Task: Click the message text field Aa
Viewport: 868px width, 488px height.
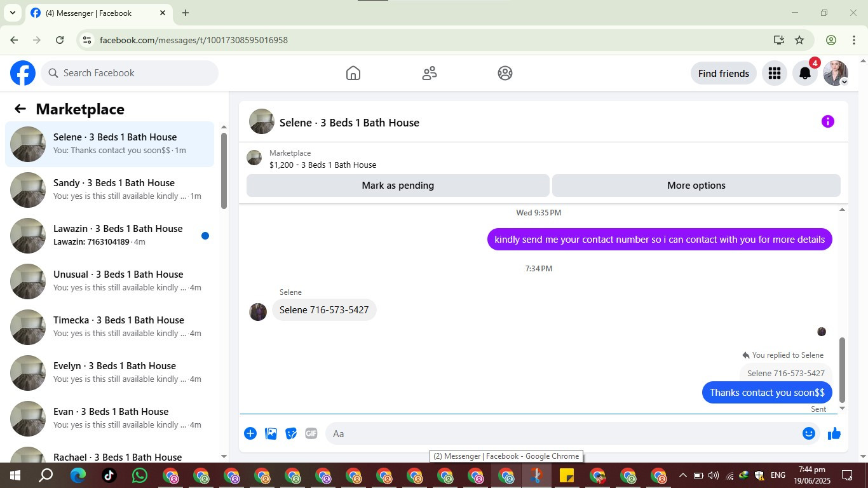Action: pos(562,433)
